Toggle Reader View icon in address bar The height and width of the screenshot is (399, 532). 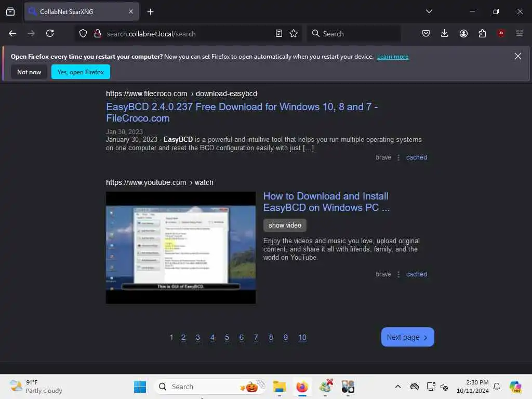coord(279,33)
